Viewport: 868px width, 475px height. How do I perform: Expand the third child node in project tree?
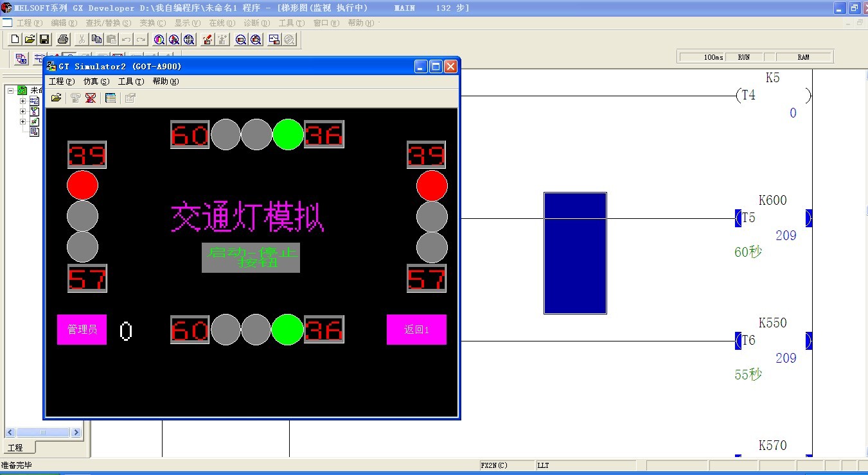(23, 121)
